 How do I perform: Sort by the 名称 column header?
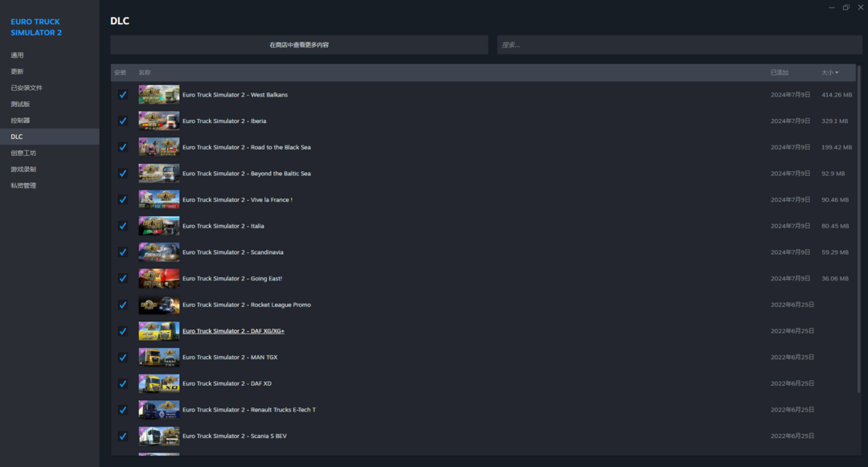click(x=145, y=72)
